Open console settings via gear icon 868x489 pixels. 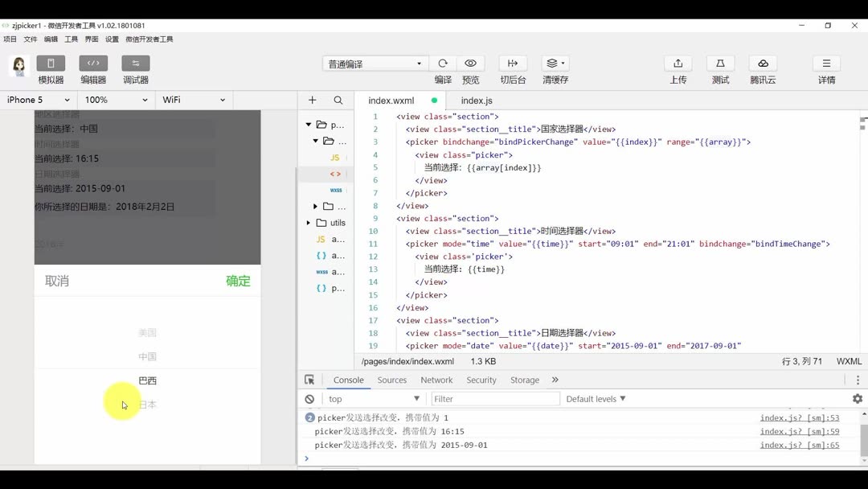click(x=858, y=398)
